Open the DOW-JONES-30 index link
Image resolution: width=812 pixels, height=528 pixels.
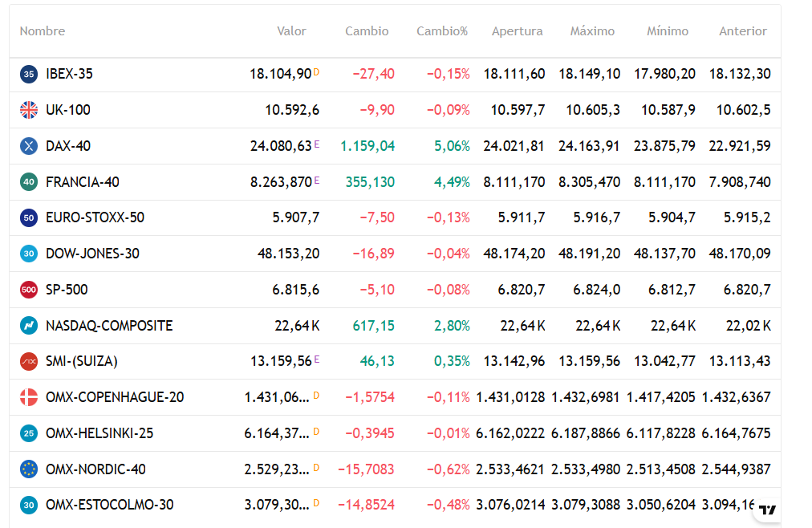pyautogui.click(x=92, y=254)
